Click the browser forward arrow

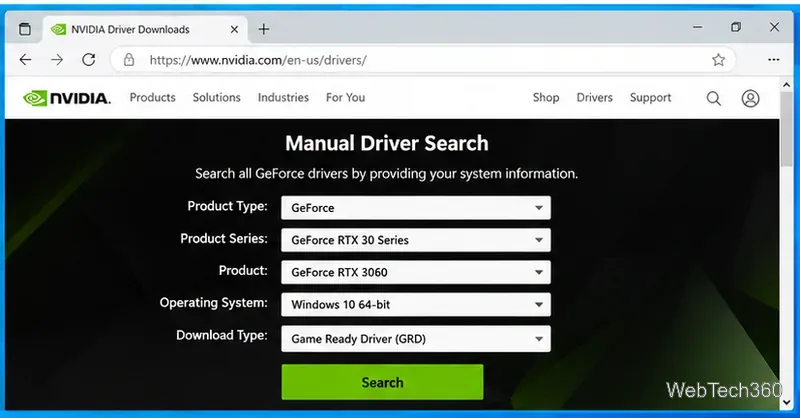tap(57, 60)
